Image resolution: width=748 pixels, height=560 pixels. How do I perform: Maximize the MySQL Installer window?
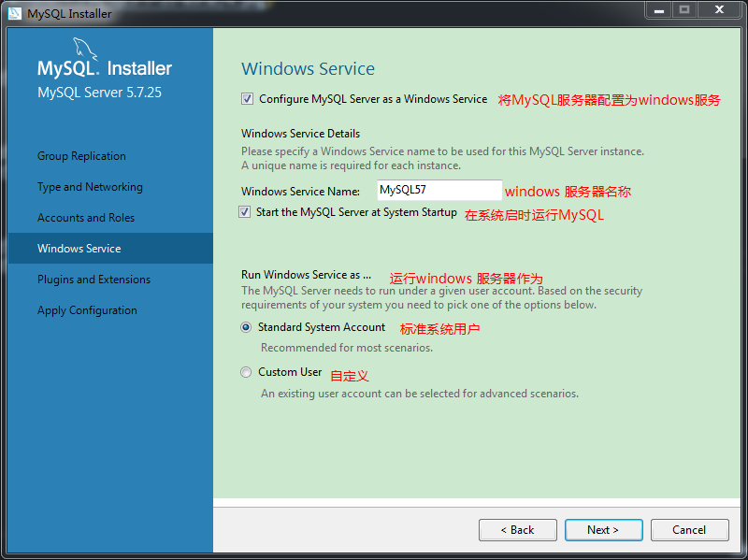click(x=684, y=10)
